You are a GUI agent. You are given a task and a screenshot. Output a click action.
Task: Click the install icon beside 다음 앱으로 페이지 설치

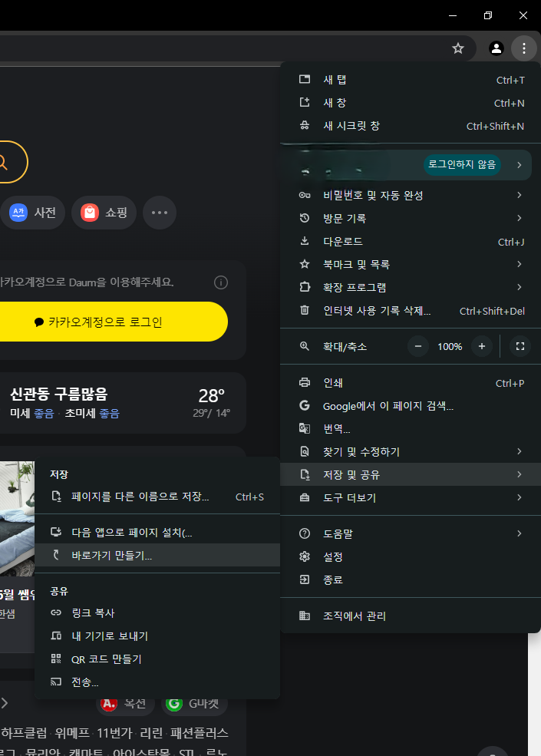pyautogui.click(x=56, y=532)
